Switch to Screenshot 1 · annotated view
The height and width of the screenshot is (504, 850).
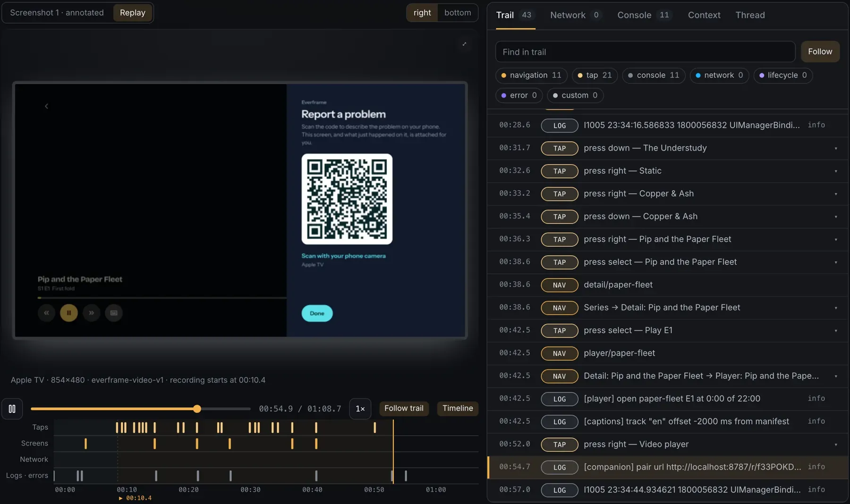click(x=57, y=13)
